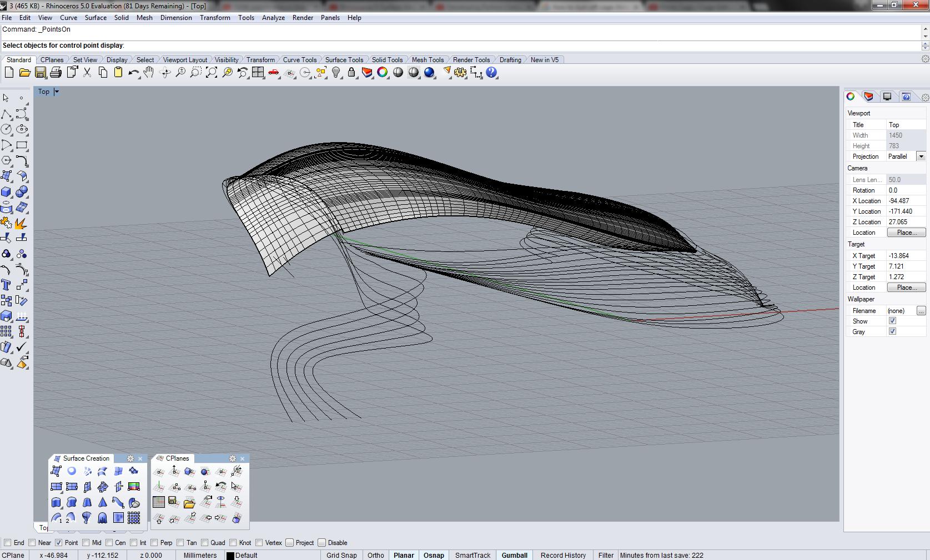The width and height of the screenshot is (930, 560).
Task: Enable the Cen osnap checkbox
Action: coord(109,543)
